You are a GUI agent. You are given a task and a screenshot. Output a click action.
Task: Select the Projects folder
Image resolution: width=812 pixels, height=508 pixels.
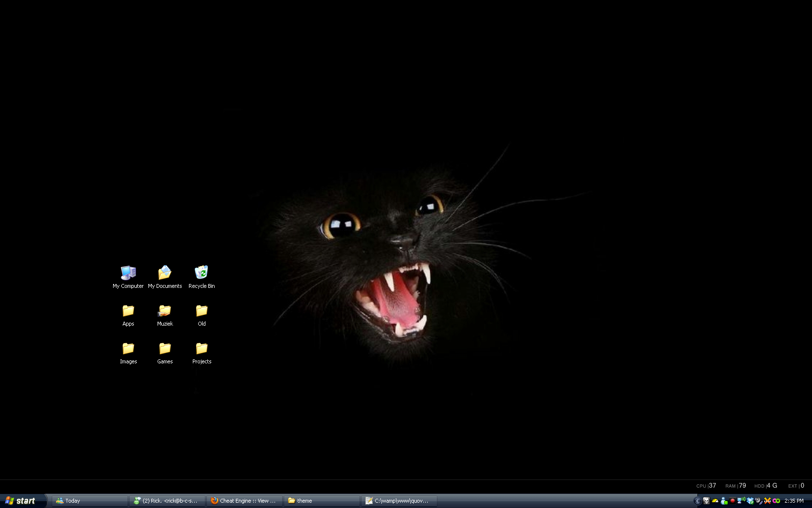coord(202,353)
